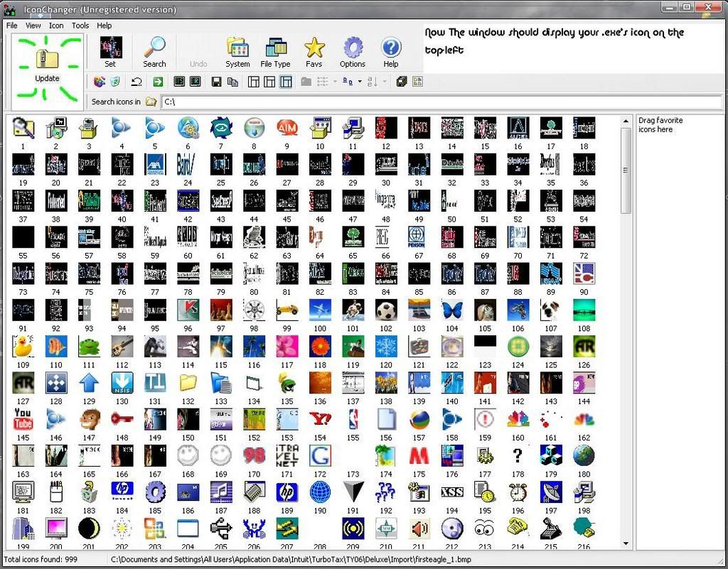Select the green frog icon numbered 111
The height and width of the screenshot is (569, 728).
[x=89, y=347]
